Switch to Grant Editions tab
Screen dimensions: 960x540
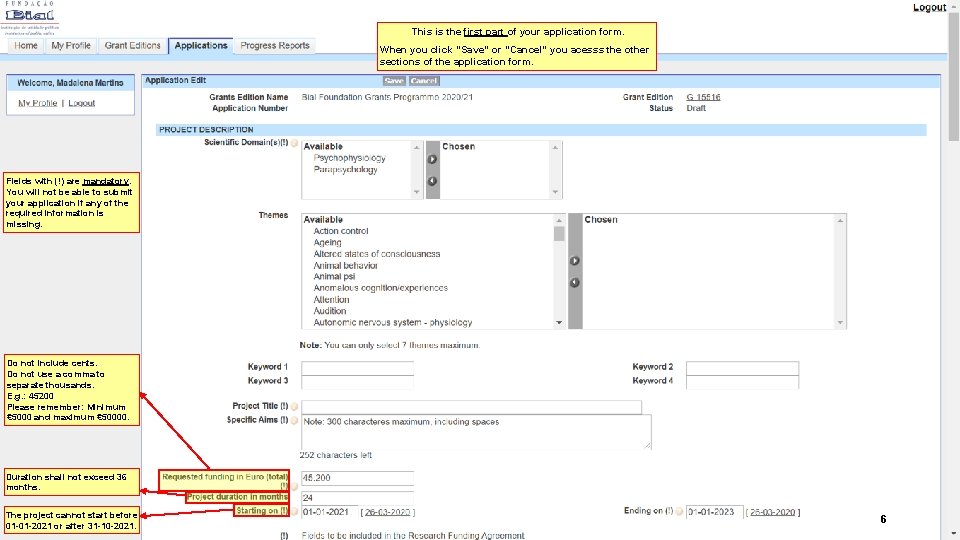coord(132,46)
